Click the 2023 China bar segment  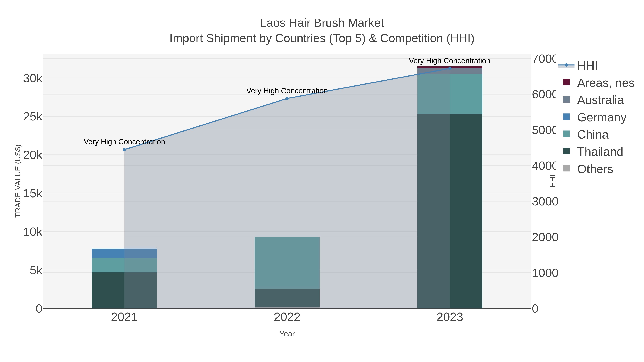(450, 94)
